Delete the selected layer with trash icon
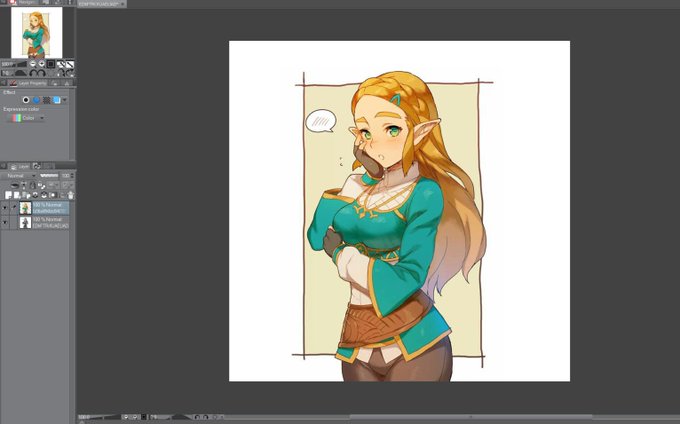 [71, 195]
